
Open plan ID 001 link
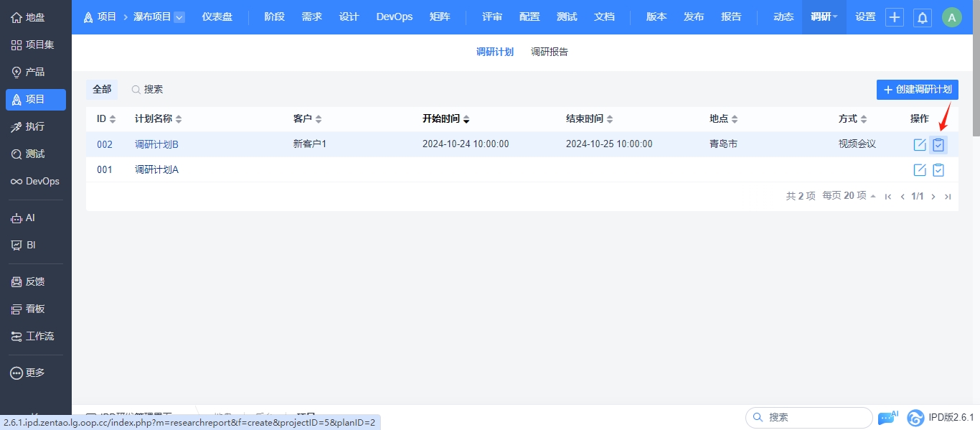[x=105, y=169]
